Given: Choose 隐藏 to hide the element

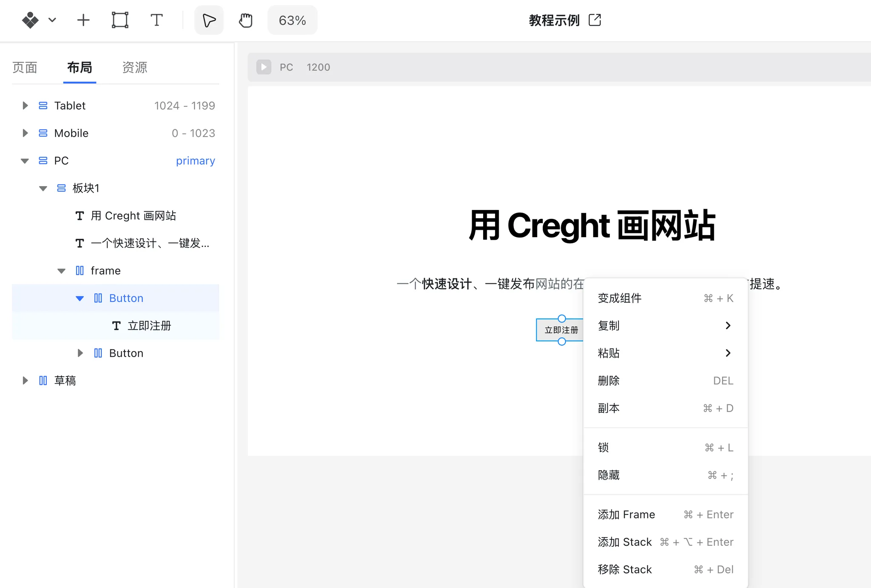Looking at the screenshot, I should coord(666,475).
